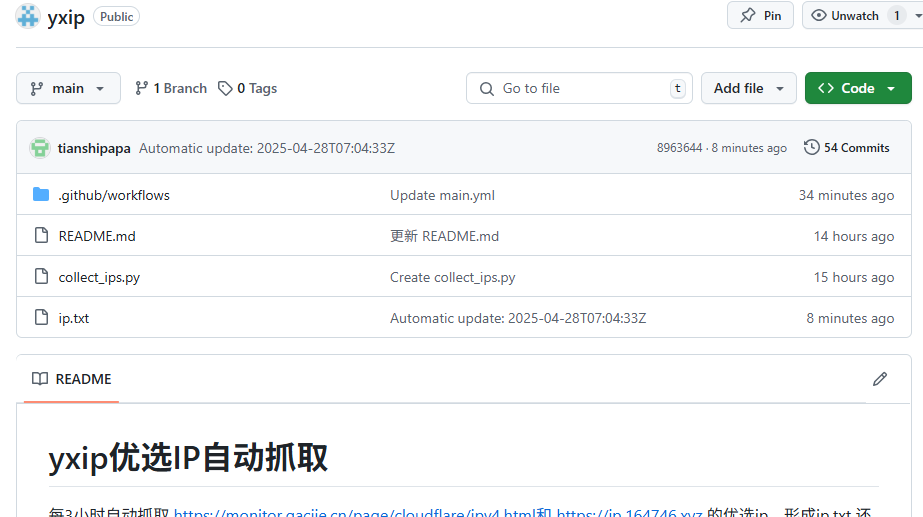Open the Add file dropdown

(749, 88)
